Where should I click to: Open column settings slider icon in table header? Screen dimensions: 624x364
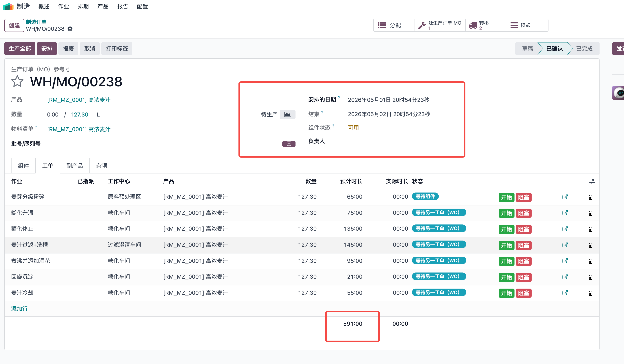click(x=592, y=181)
